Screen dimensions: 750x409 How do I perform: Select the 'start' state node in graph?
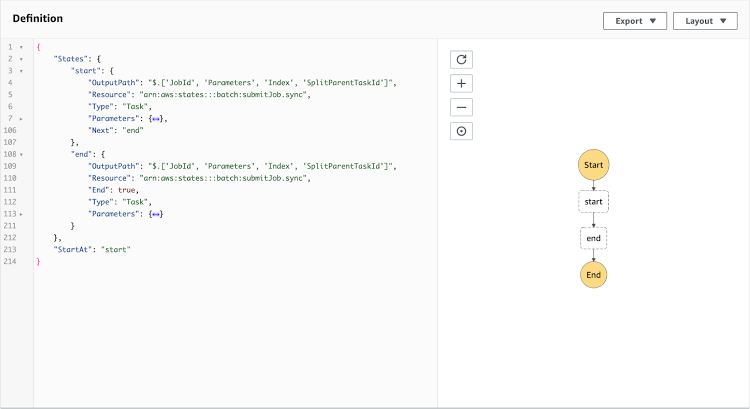(x=593, y=201)
